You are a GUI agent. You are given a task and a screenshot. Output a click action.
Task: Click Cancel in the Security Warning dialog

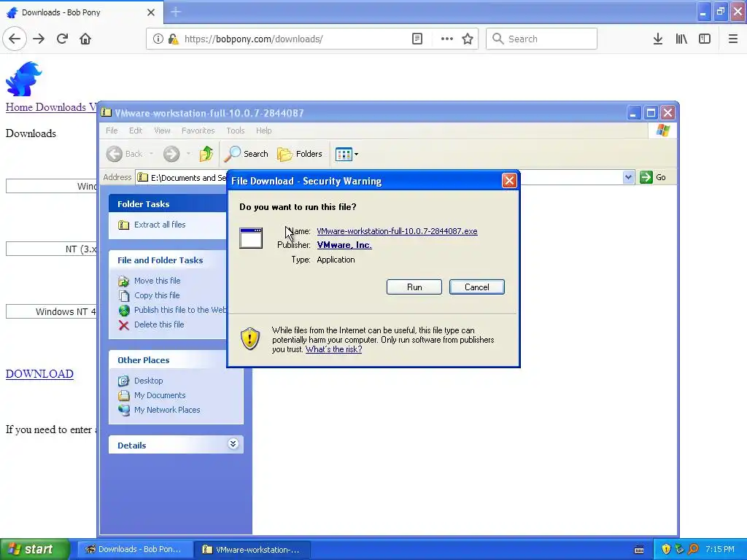477,287
